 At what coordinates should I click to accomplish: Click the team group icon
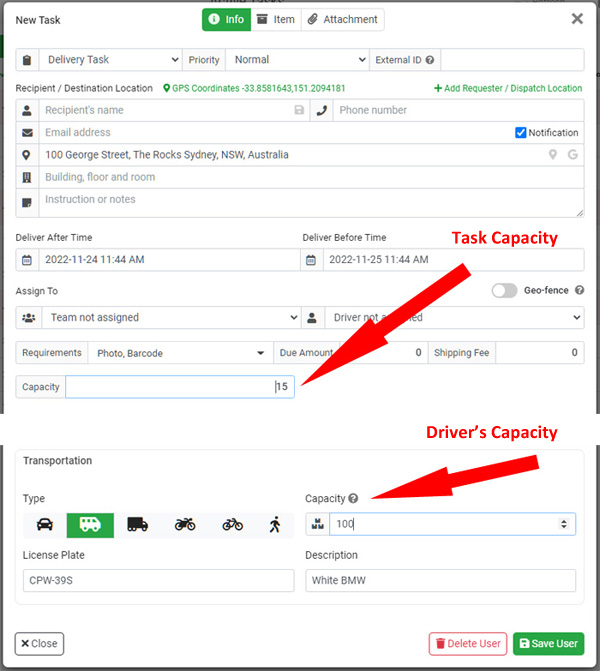tap(29, 318)
